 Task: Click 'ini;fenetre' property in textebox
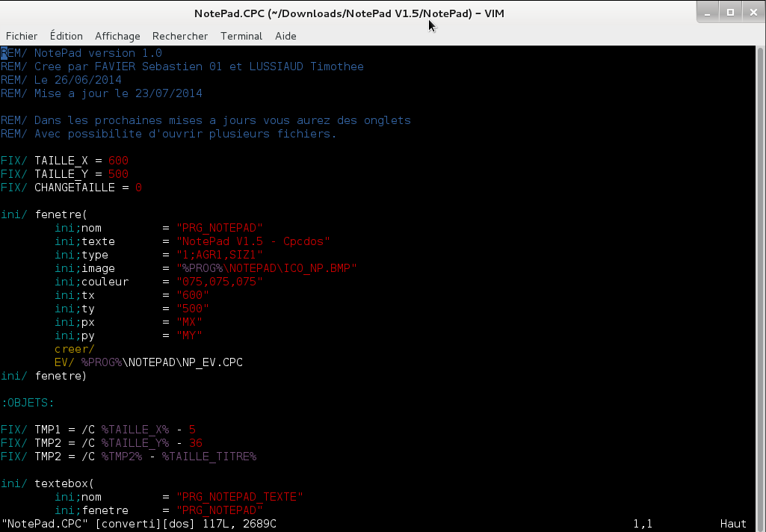(91, 510)
